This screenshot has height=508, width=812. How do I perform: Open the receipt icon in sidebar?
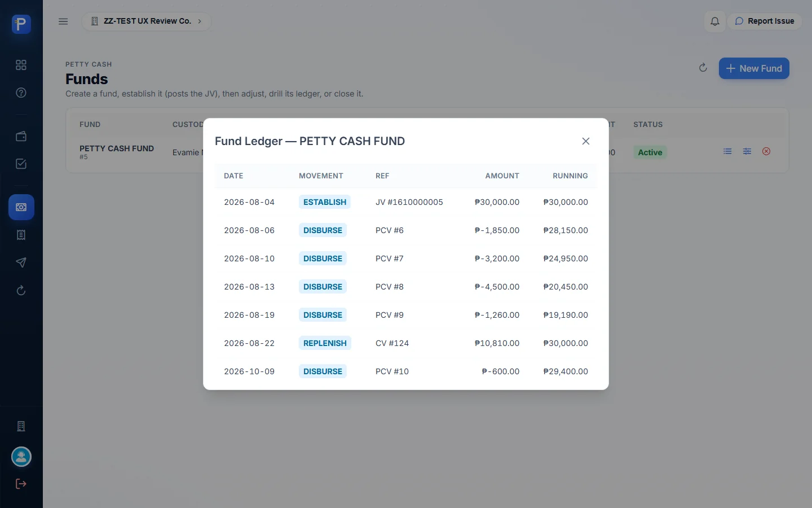(21, 235)
